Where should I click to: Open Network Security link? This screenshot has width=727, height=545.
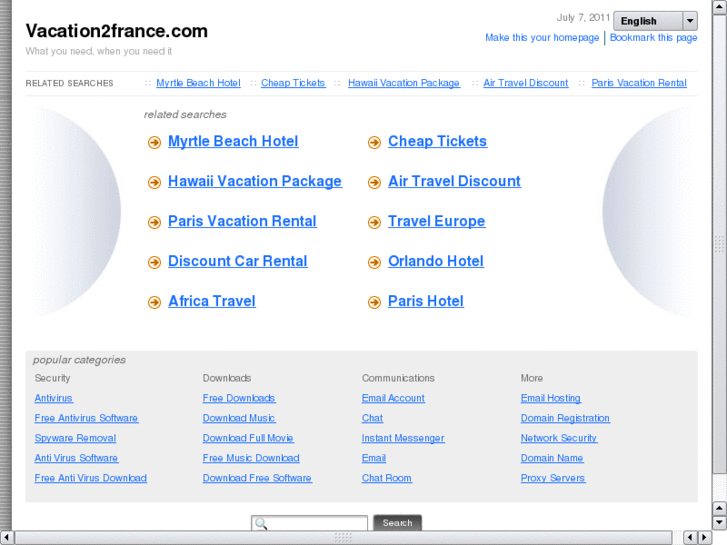point(559,438)
